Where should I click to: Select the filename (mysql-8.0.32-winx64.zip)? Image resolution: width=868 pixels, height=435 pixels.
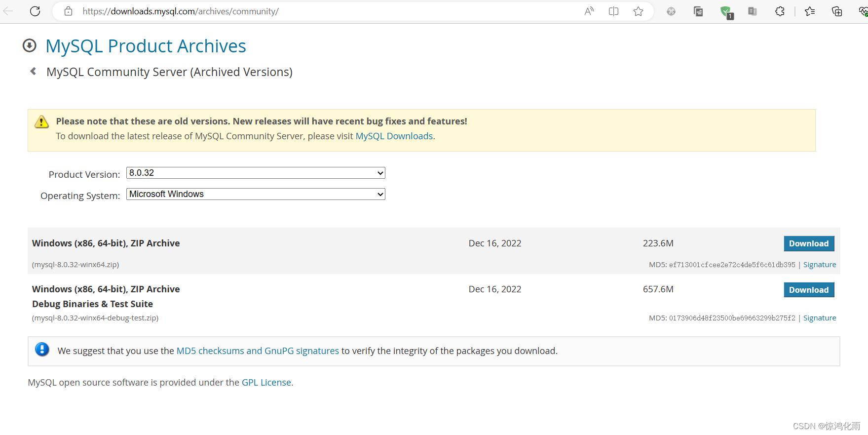point(75,265)
